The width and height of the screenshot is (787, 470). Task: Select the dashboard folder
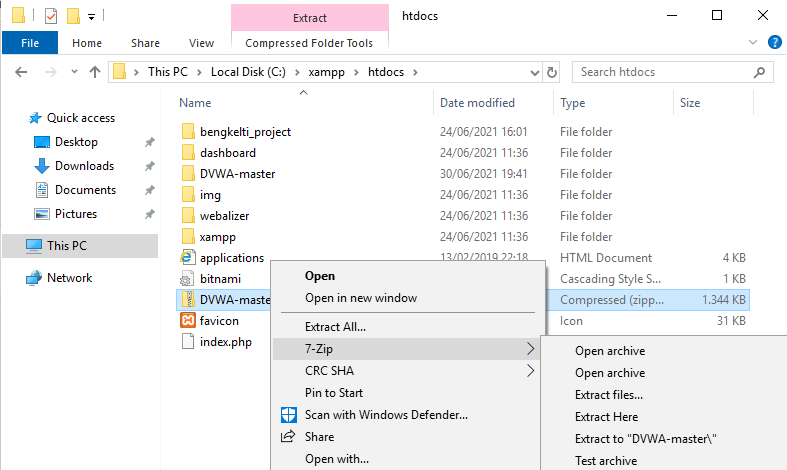point(228,153)
